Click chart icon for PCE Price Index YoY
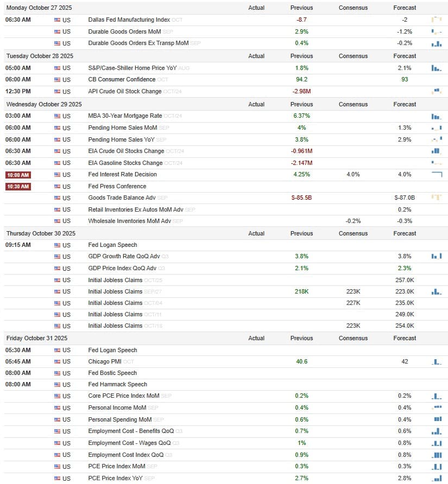Screen dimensions: 448x484 coord(437,478)
